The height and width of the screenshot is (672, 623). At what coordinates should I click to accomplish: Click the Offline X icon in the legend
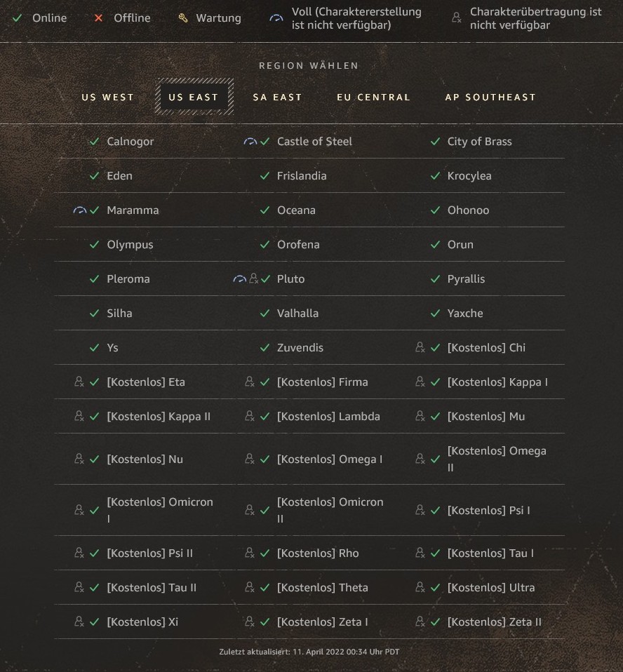[x=99, y=18]
